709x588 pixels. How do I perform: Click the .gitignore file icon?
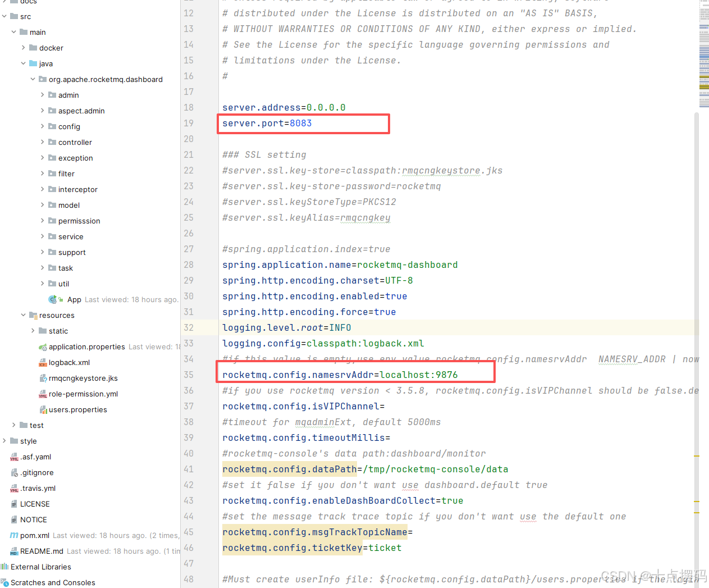point(14,473)
